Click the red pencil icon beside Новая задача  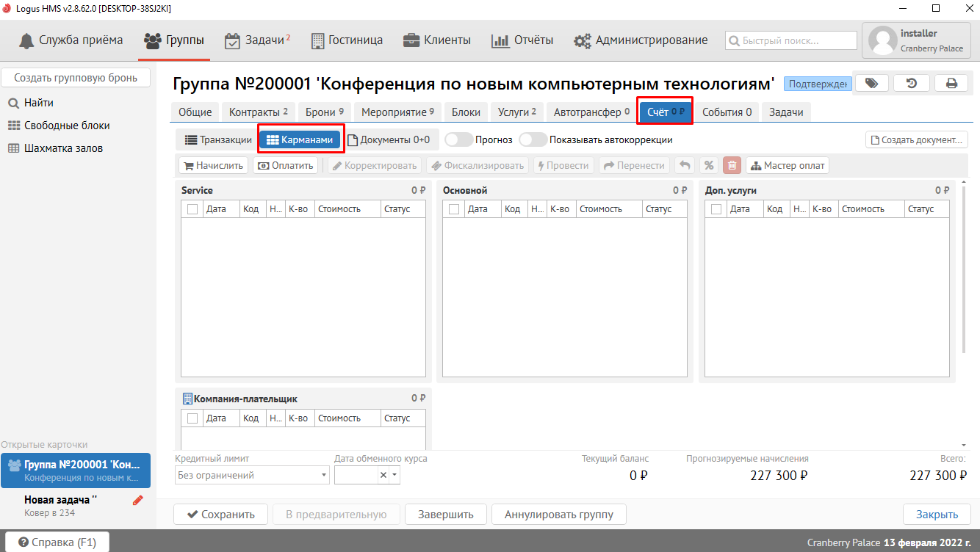(x=137, y=500)
